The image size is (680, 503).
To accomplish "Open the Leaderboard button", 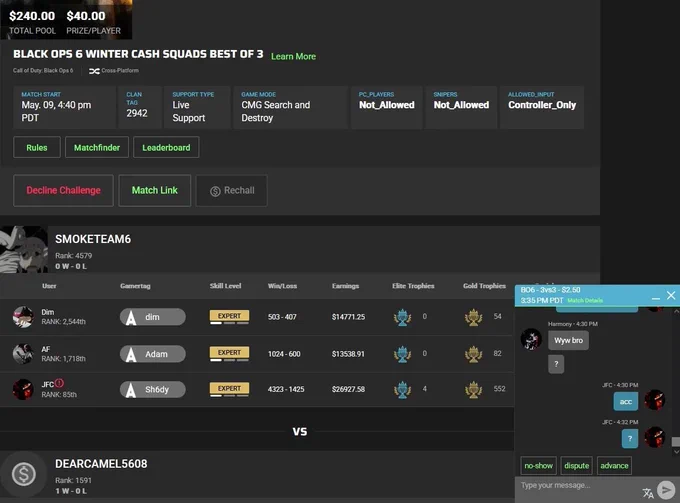I will click(166, 147).
